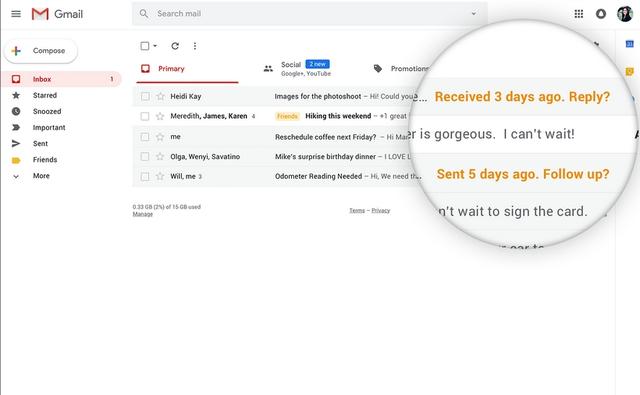Click the search magnifier icon
Image resolution: width=640 pixels, height=395 pixels.
tap(144, 13)
